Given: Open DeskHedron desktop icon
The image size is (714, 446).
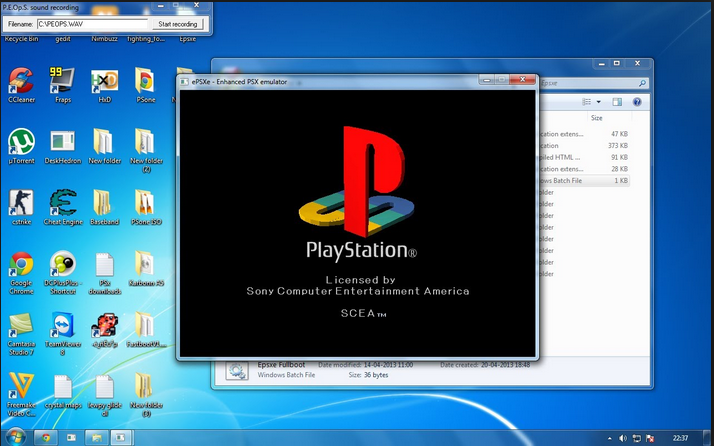Looking at the screenshot, I should point(63,146).
